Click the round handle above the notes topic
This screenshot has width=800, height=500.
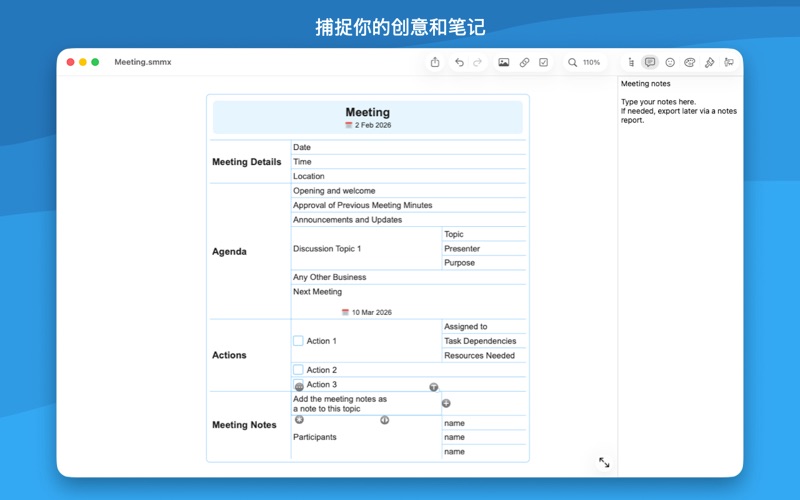433,387
